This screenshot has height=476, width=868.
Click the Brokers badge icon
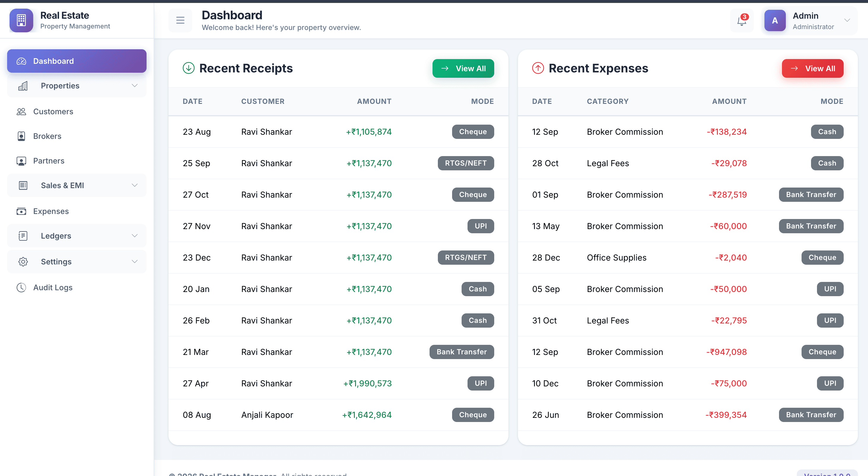21,136
